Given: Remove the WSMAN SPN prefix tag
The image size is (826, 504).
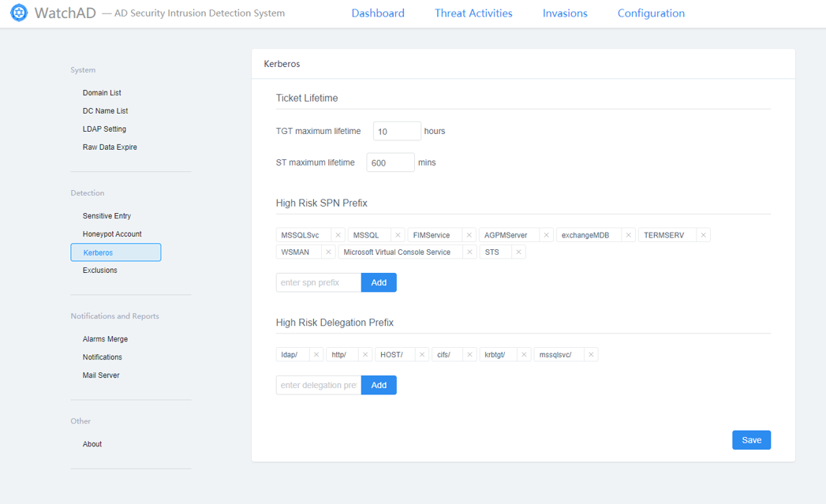Looking at the screenshot, I should (328, 252).
